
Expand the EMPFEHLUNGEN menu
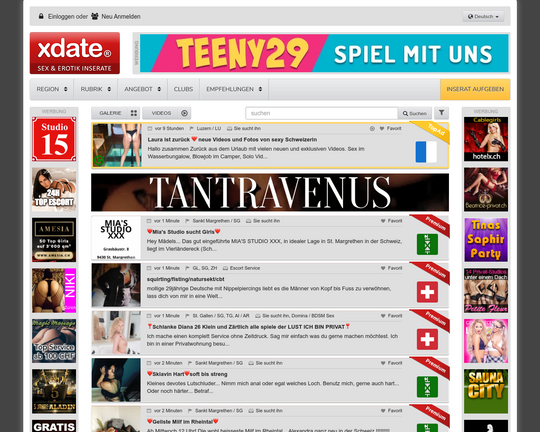[x=234, y=89]
